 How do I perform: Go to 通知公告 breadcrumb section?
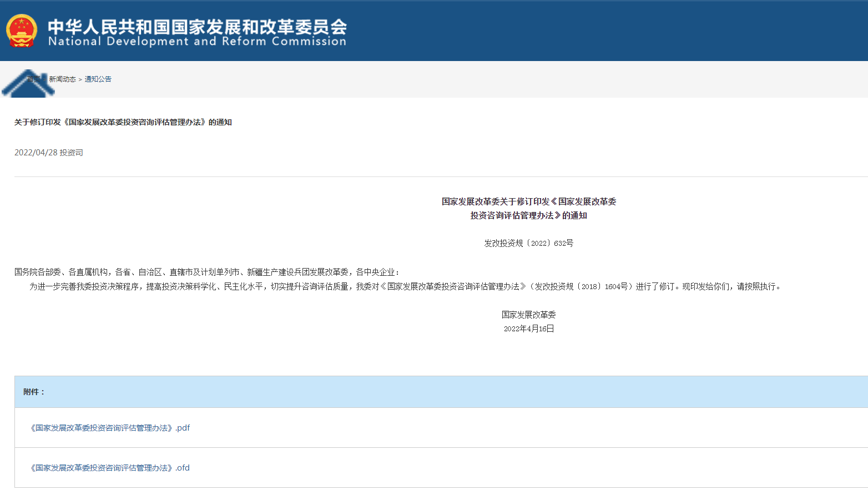tap(98, 79)
